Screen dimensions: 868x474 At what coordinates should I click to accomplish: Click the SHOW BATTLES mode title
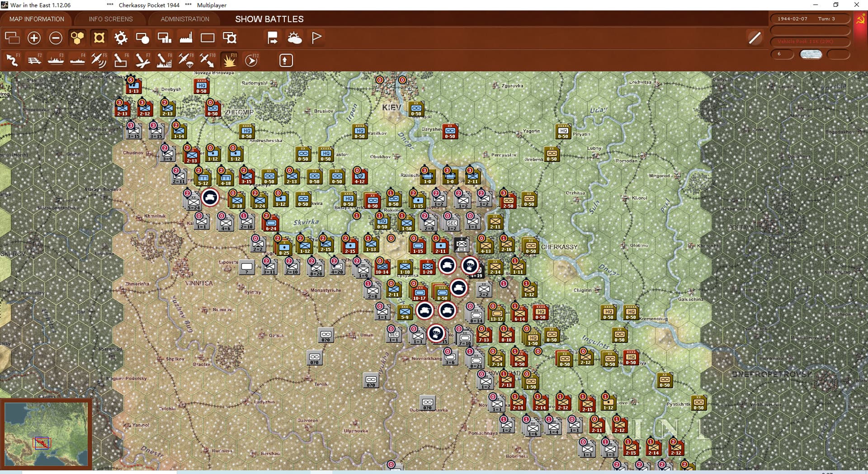[269, 19]
